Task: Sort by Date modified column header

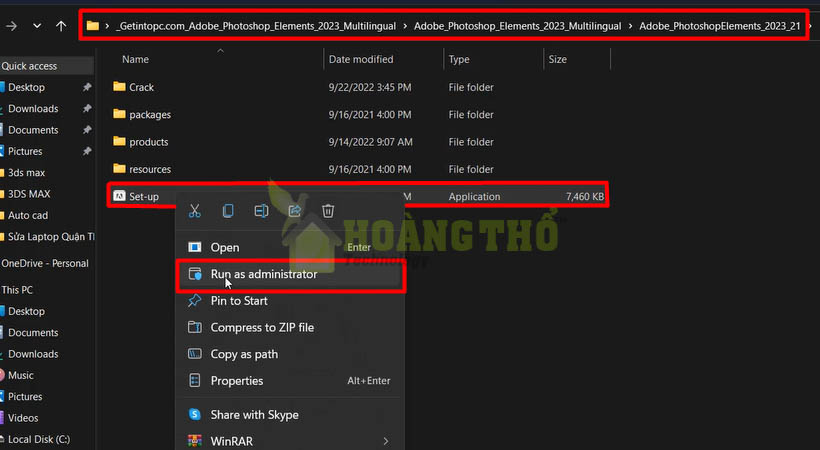Action: click(361, 59)
